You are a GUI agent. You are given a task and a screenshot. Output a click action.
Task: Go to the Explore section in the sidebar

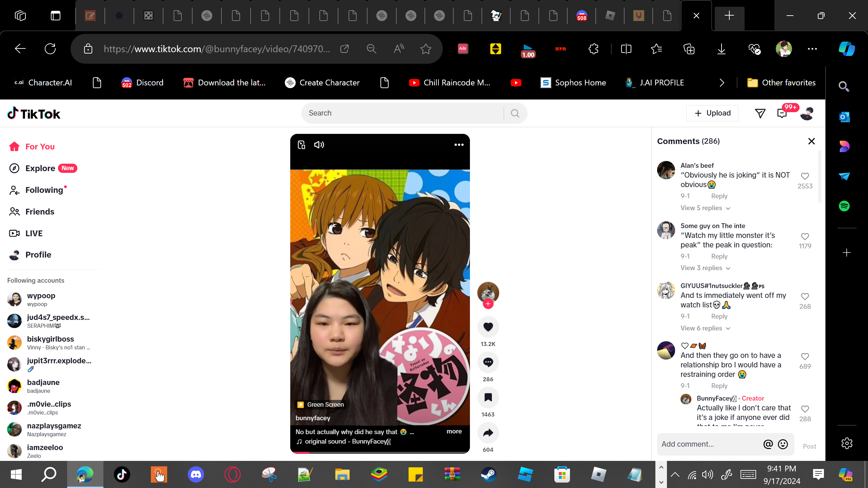[x=40, y=168]
